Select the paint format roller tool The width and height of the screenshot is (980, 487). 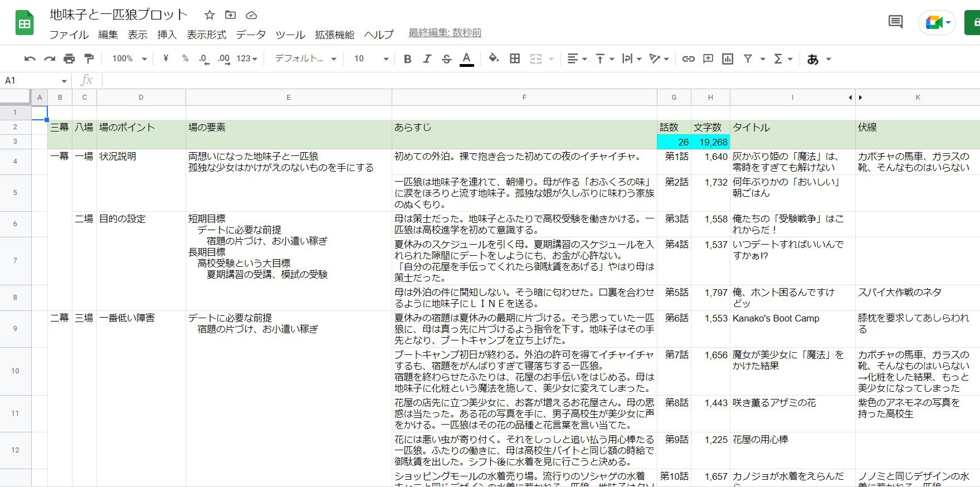point(89,59)
